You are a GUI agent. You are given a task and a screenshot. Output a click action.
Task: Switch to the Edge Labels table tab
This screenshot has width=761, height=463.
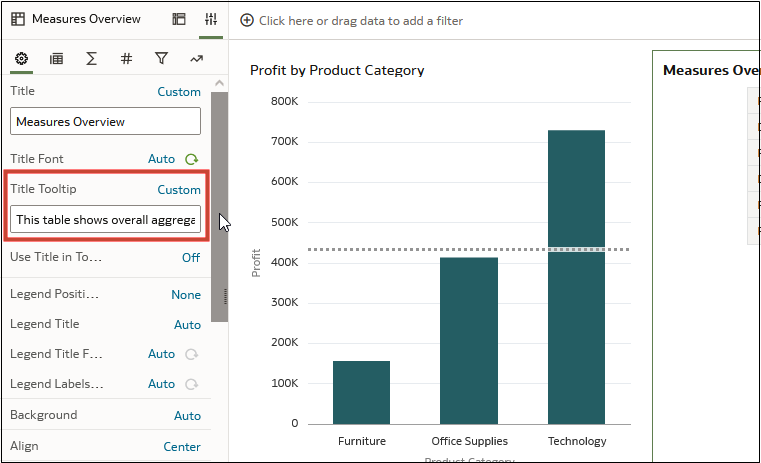tap(57, 59)
